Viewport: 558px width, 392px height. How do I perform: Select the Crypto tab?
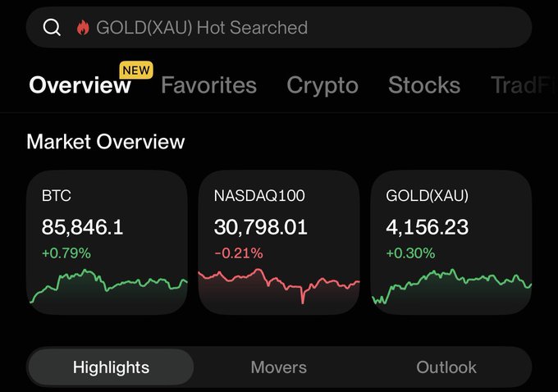pos(322,86)
